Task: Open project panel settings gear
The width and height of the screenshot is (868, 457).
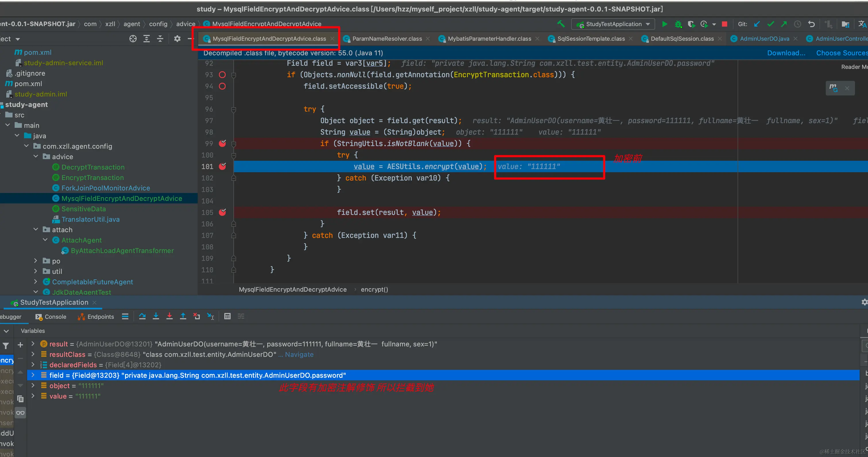Action: coord(177,39)
